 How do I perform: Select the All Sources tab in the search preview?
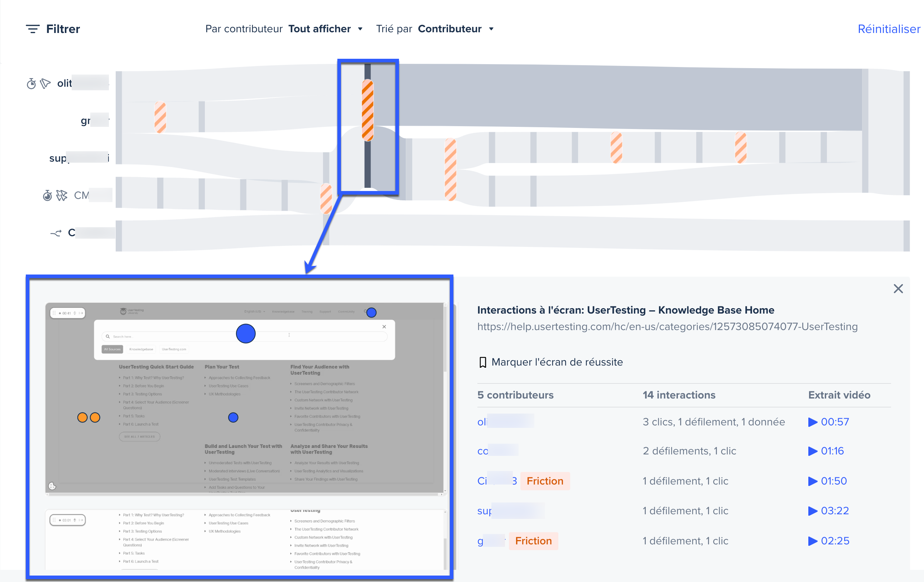pyautogui.click(x=112, y=349)
